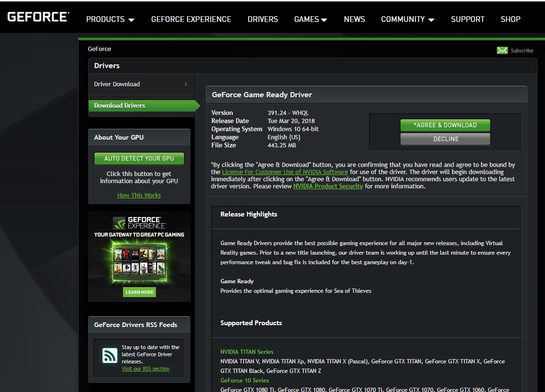Click the GeForce Experience logo in the banner

[140, 223]
